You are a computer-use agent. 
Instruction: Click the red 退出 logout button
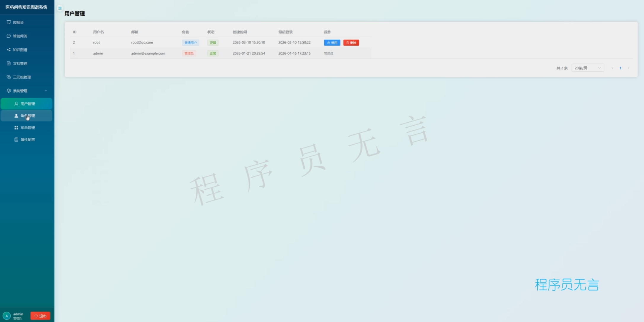point(41,316)
